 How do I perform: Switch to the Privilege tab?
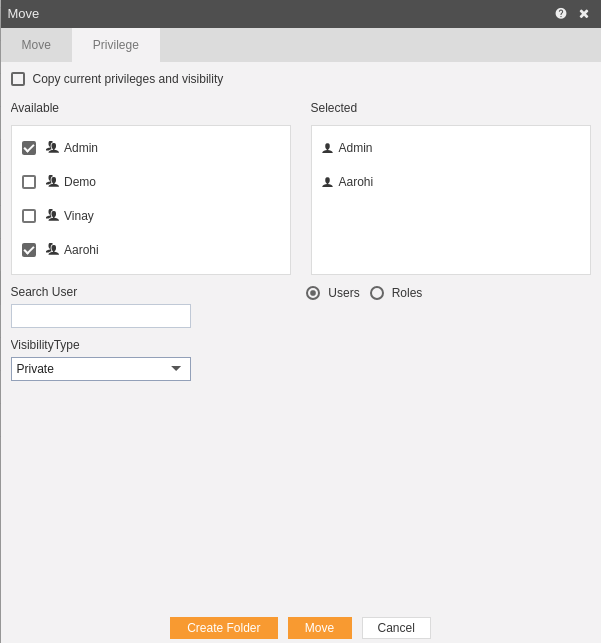[116, 45]
